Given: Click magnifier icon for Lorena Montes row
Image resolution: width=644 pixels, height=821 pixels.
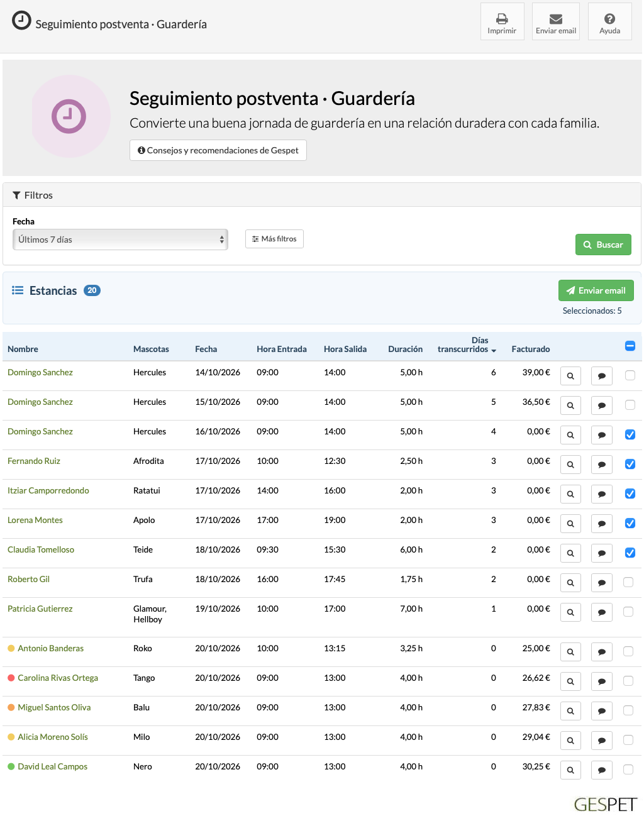Looking at the screenshot, I should [570, 524].
